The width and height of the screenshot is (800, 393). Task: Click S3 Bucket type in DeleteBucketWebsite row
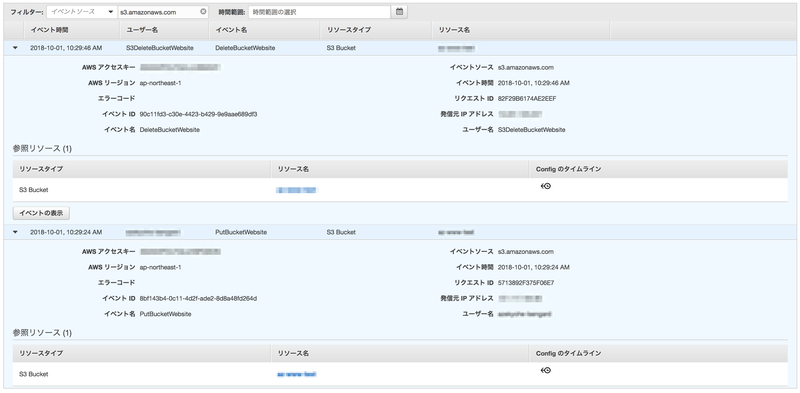341,48
